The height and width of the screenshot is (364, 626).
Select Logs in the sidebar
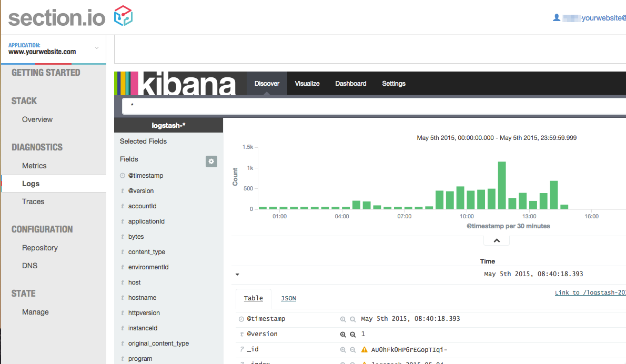tap(54, 184)
